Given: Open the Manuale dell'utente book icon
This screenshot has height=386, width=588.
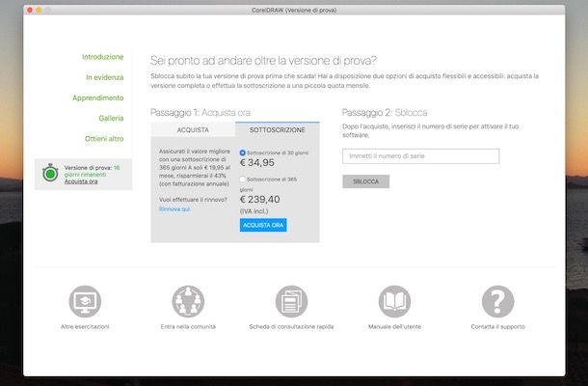Looking at the screenshot, I should (394, 301).
